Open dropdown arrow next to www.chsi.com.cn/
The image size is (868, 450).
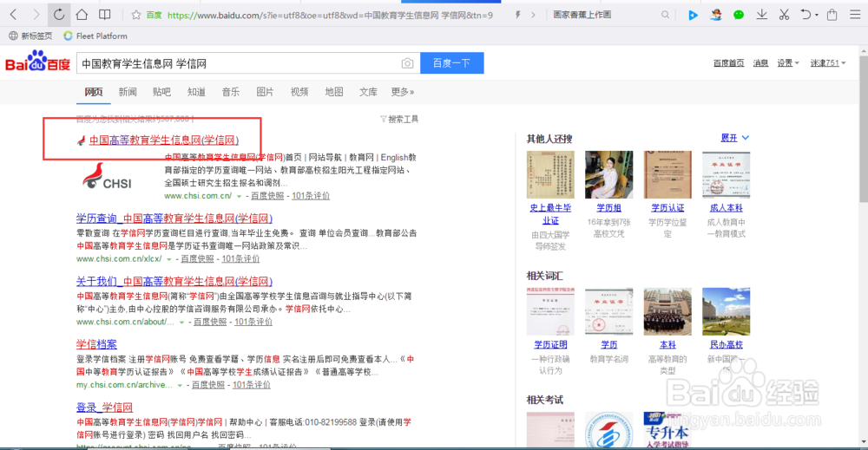click(x=240, y=196)
